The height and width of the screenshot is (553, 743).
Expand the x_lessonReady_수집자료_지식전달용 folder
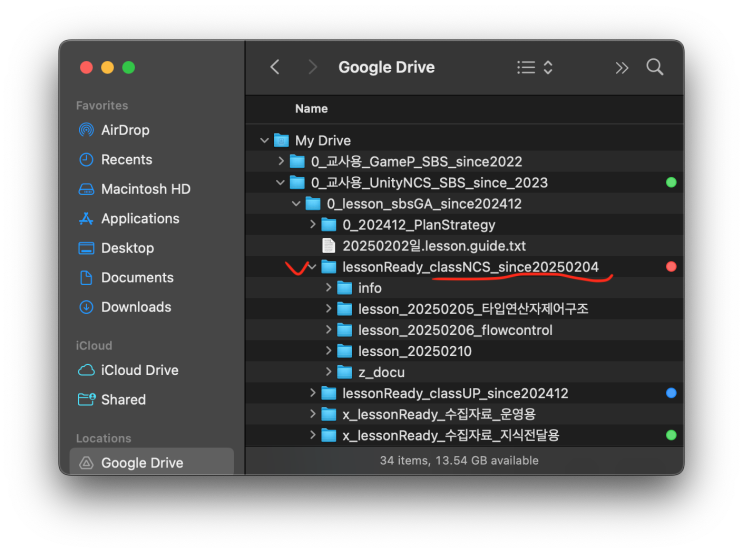pyautogui.click(x=313, y=435)
